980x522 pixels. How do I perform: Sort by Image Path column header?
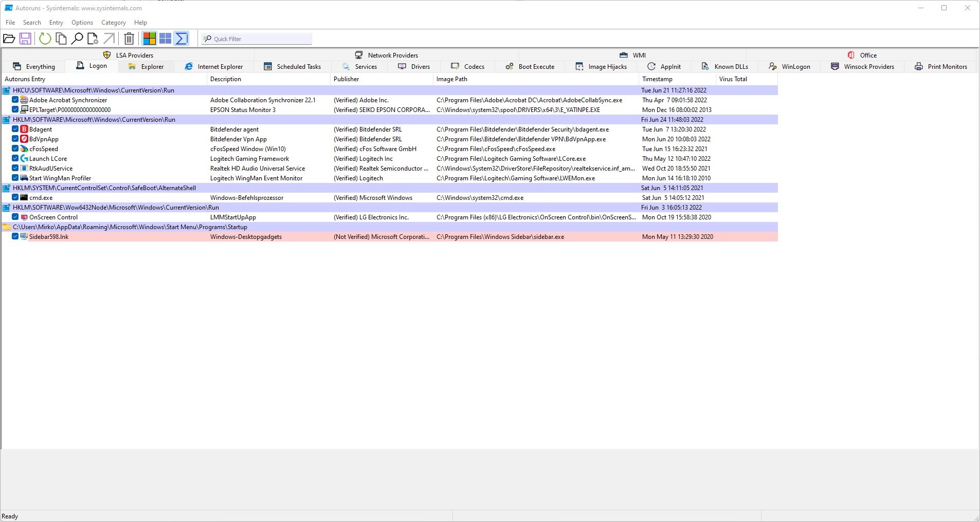pyautogui.click(x=536, y=79)
